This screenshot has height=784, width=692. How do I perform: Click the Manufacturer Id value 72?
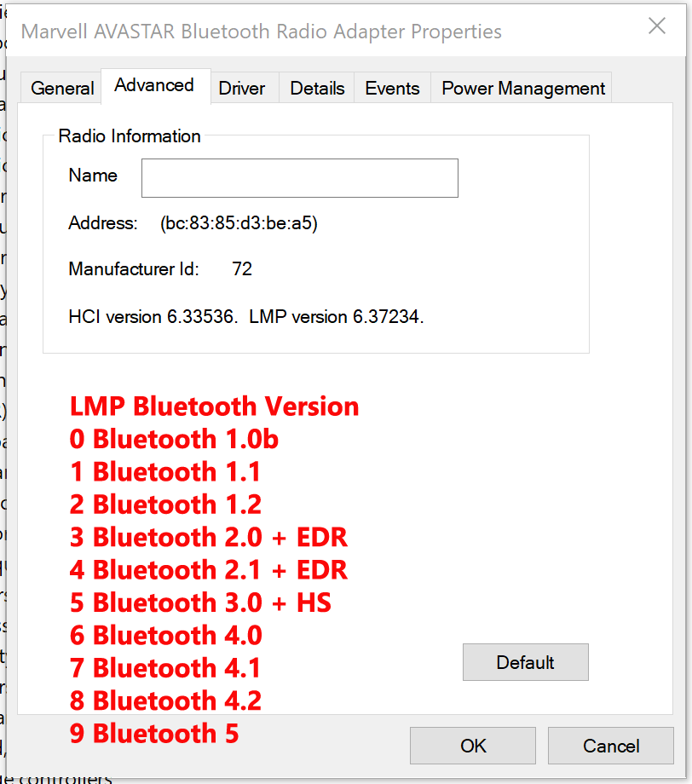point(242,269)
